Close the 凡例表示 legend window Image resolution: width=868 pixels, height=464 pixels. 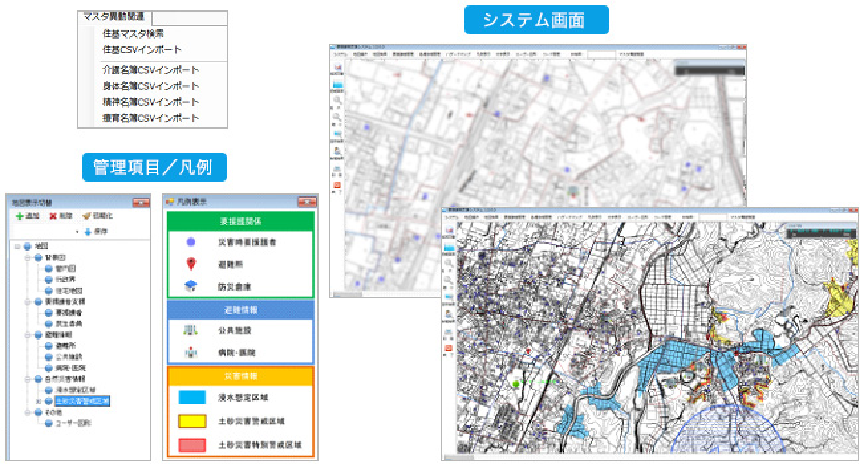(x=307, y=202)
